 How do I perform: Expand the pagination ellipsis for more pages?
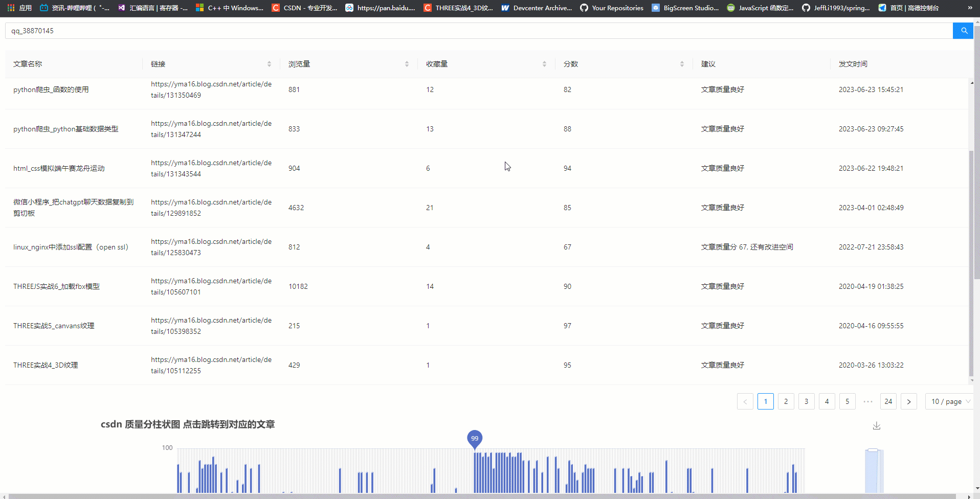867,401
